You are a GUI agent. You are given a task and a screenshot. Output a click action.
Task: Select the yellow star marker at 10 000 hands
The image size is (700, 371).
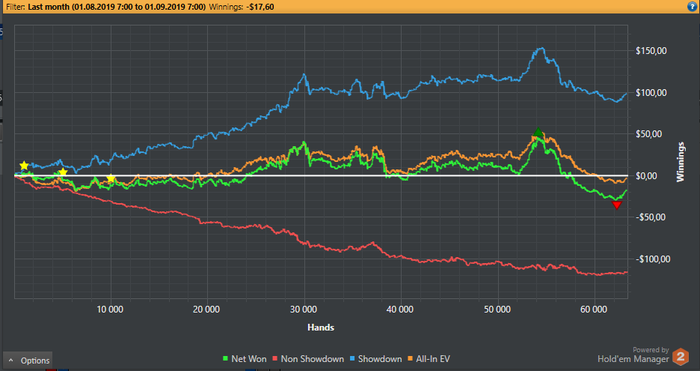(x=111, y=179)
